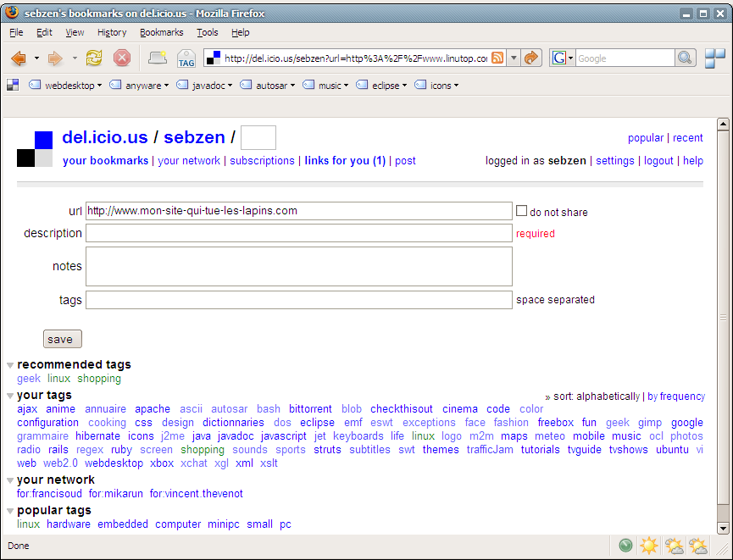
Task: Click the red Stop loading icon
Action: pos(122,58)
